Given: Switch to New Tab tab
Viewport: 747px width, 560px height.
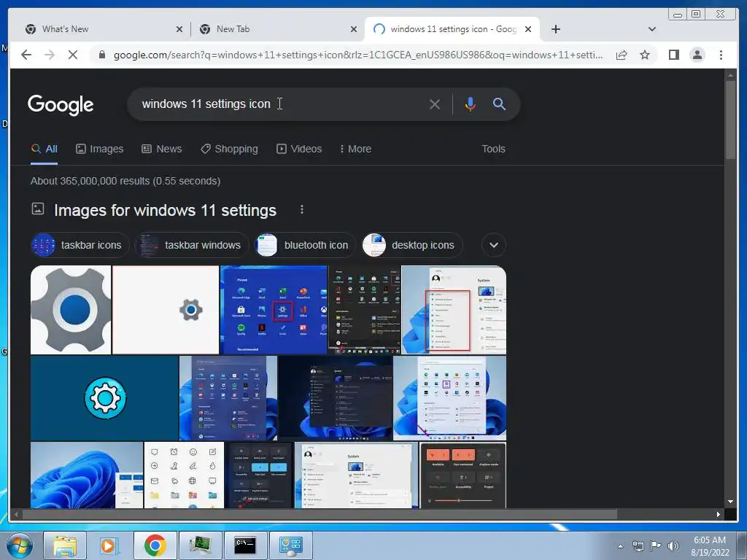Looking at the screenshot, I should pyautogui.click(x=278, y=29).
